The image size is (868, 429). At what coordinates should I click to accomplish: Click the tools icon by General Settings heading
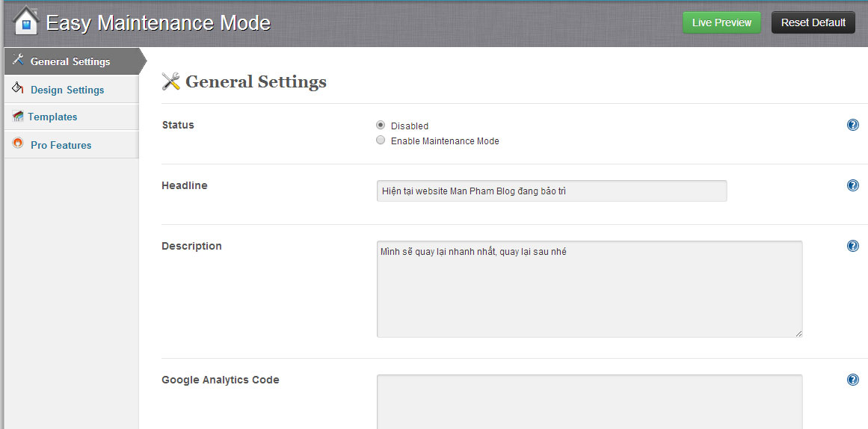coord(171,81)
